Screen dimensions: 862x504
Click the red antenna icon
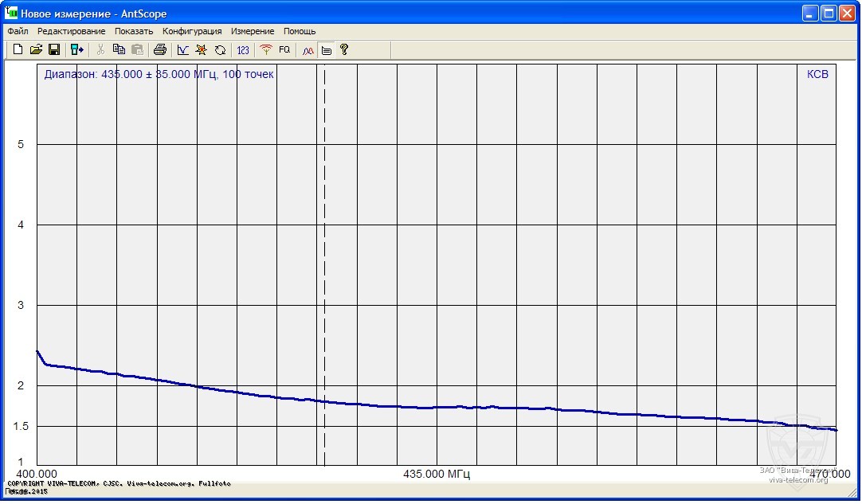(266, 50)
